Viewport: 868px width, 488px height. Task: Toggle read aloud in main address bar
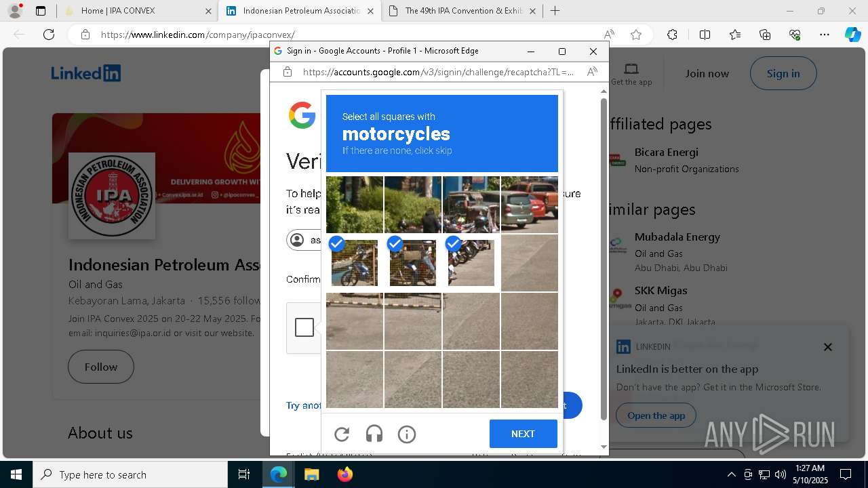[609, 35]
